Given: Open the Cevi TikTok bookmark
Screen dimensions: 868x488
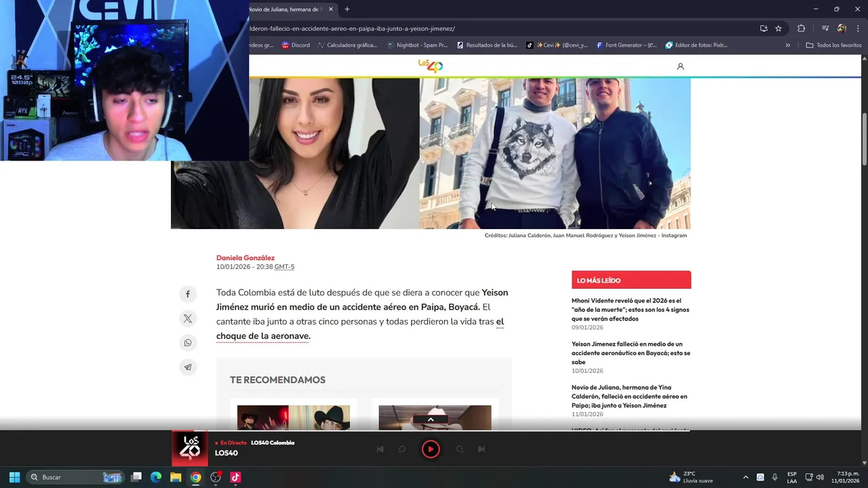Looking at the screenshot, I should tap(557, 45).
